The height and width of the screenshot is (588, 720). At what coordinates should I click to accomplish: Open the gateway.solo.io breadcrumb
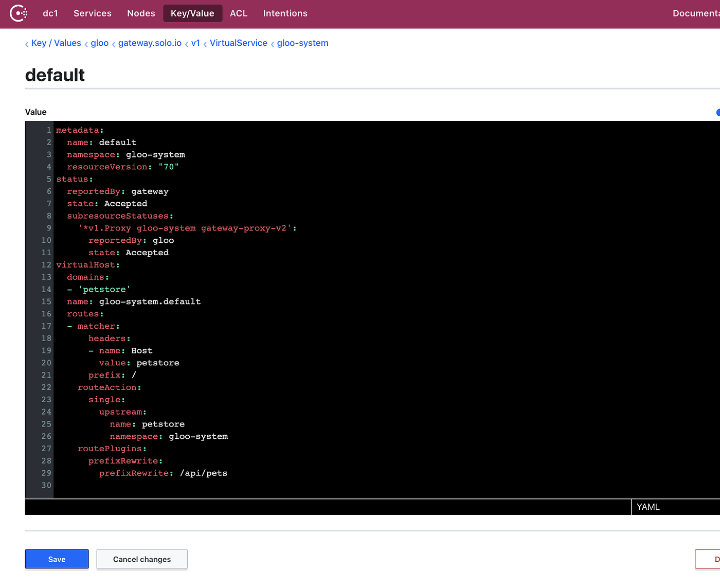[x=150, y=43]
